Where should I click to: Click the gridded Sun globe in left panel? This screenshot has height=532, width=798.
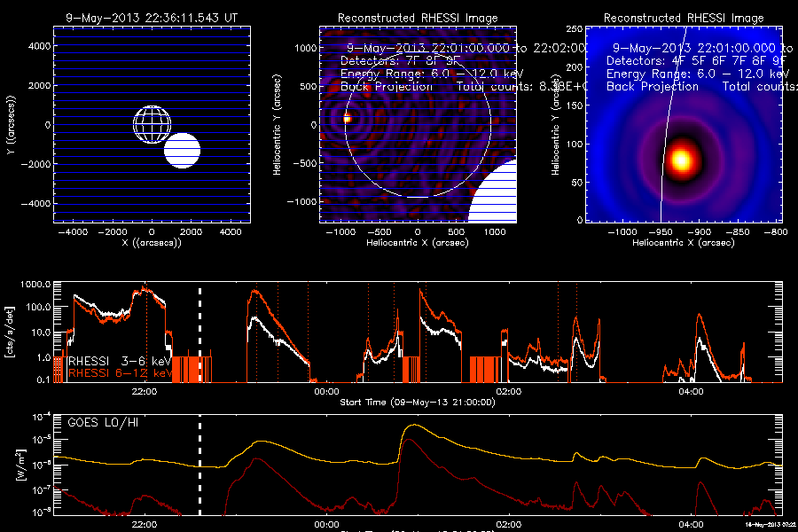[x=153, y=125]
